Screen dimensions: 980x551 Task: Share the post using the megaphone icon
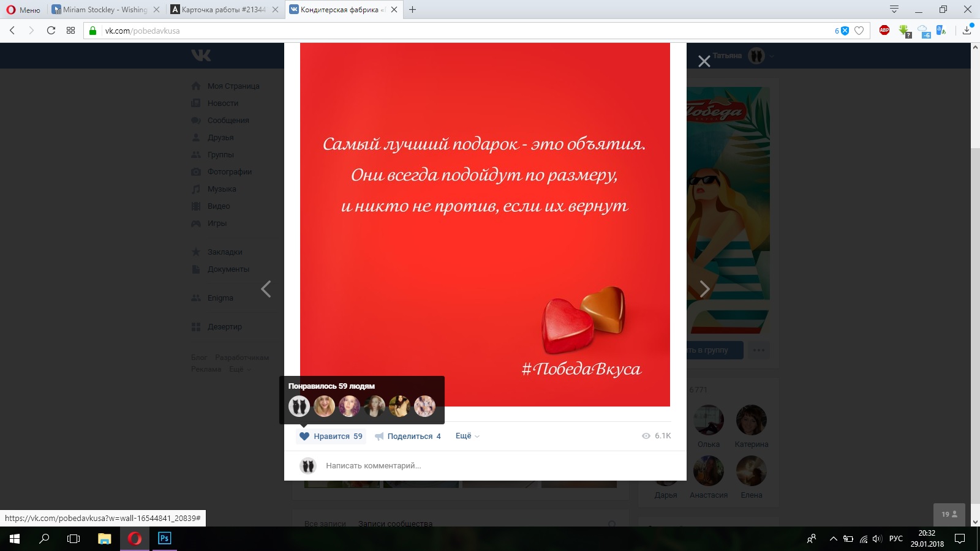pos(379,437)
